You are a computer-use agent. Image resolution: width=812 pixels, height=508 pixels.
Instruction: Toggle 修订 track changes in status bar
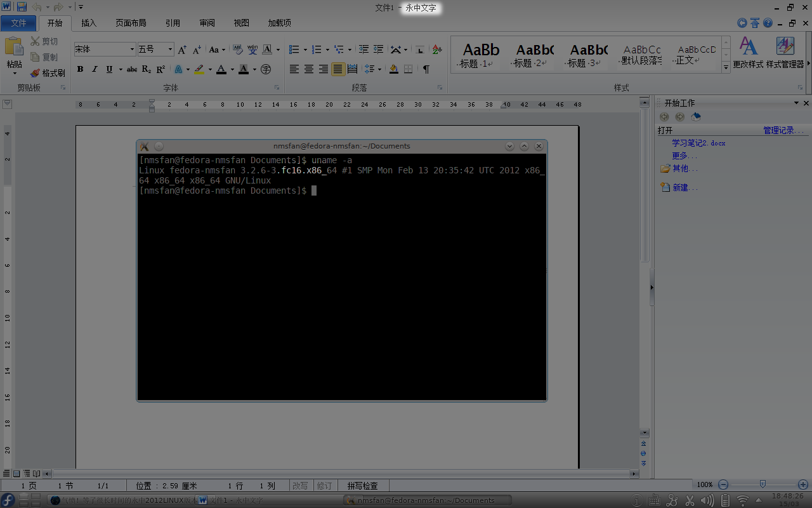[325, 486]
